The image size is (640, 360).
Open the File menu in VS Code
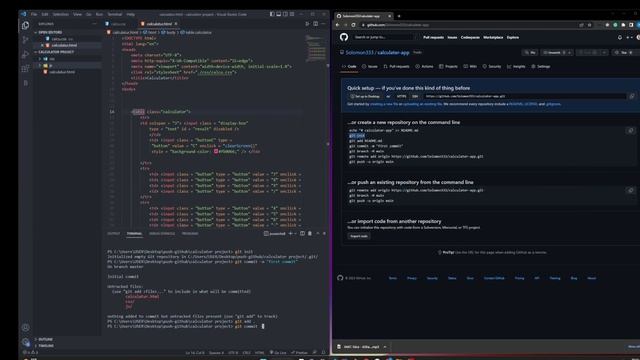point(34,14)
